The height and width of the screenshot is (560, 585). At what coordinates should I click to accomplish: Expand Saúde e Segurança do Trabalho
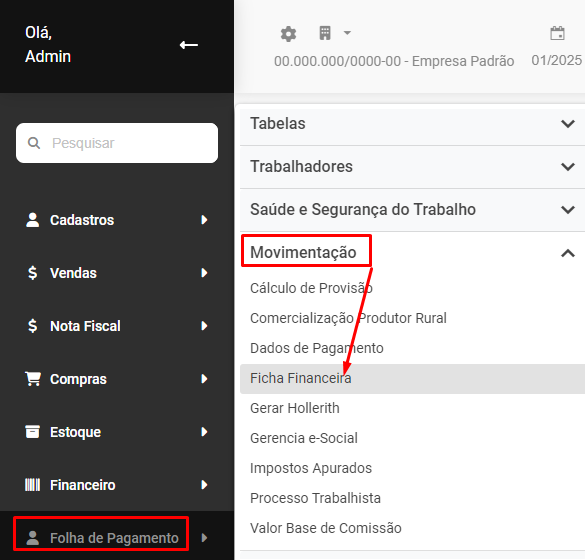(413, 210)
